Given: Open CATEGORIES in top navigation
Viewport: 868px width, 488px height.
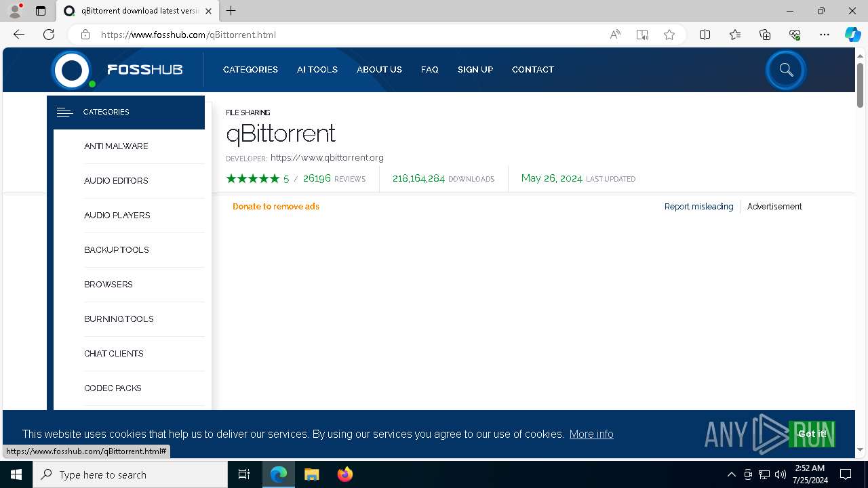Looking at the screenshot, I should point(250,70).
